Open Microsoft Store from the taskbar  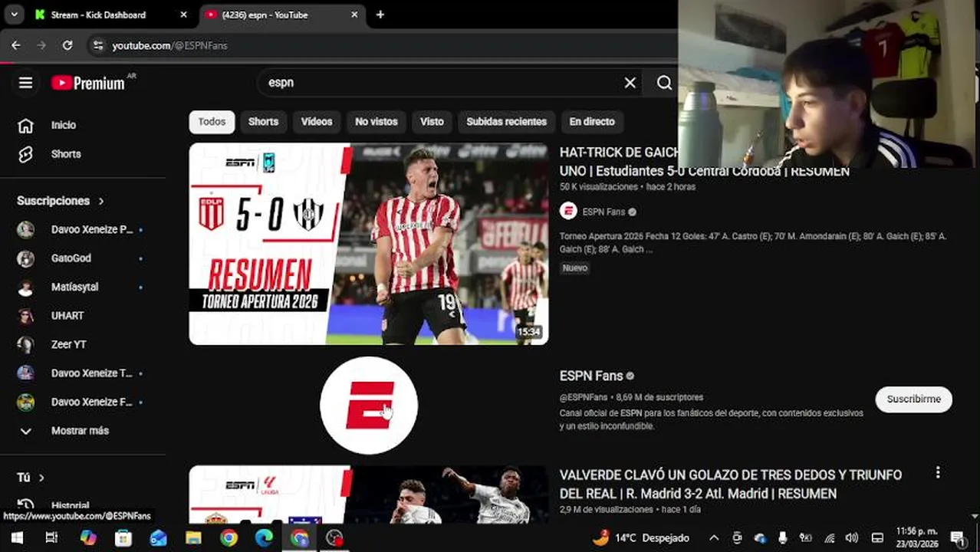[x=123, y=538]
